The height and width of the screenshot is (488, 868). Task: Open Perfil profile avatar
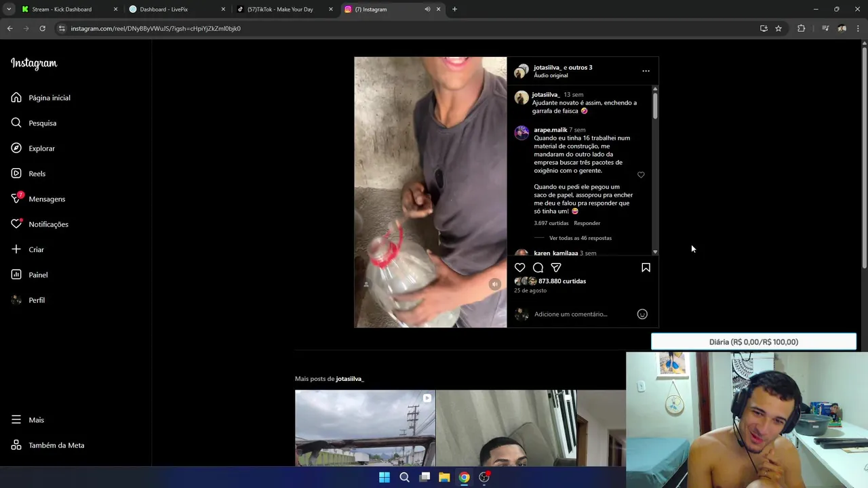pos(16,300)
